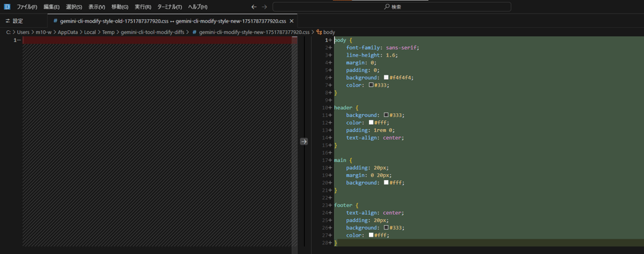
Task: Click the 検索 command center search box
Action: pos(392,7)
